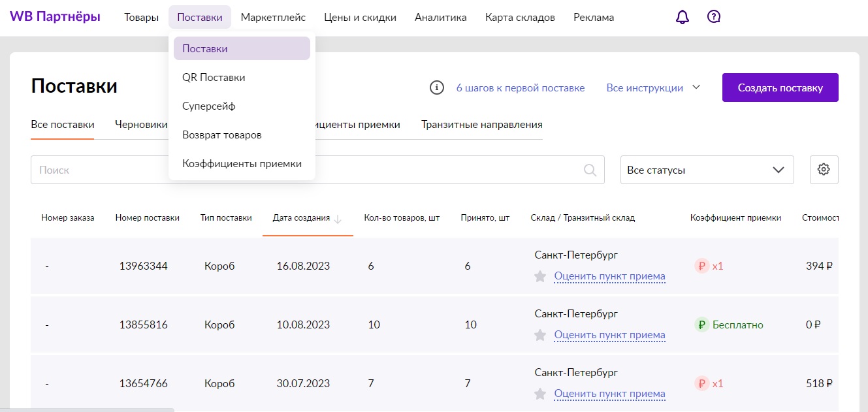Sort by Дата создания column arrow
Screen dimensions: 868x412
click(338, 219)
